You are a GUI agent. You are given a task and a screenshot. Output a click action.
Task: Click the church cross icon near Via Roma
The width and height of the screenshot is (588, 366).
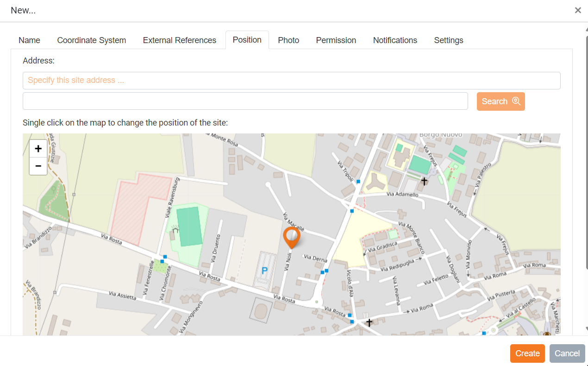[x=369, y=322]
